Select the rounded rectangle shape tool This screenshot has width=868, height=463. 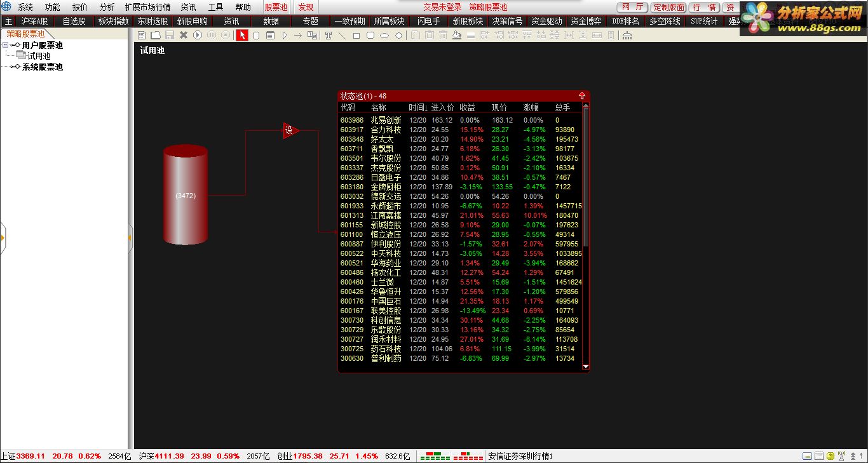click(370, 36)
